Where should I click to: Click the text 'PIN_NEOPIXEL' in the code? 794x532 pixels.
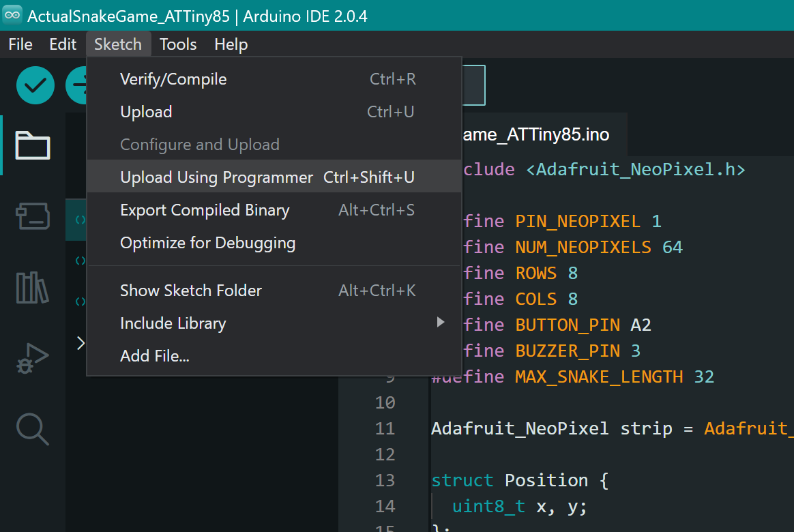coord(578,221)
